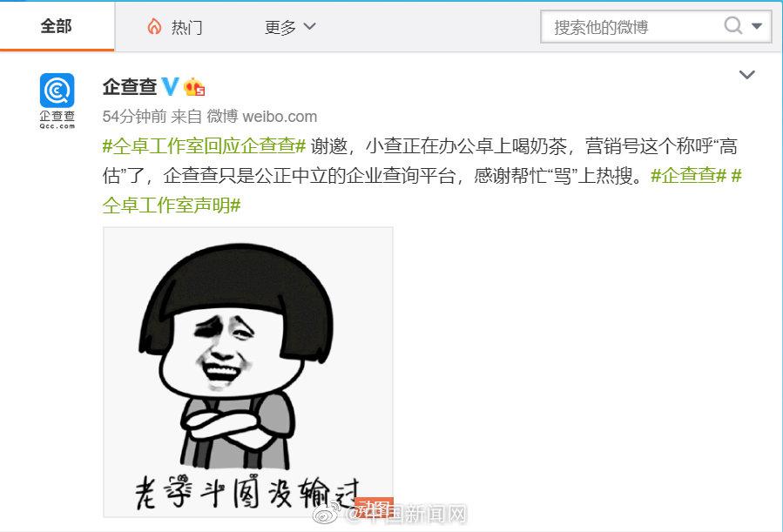The image size is (783, 532).
Task: Expand the post options chevron
Action: tap(746, 75)
